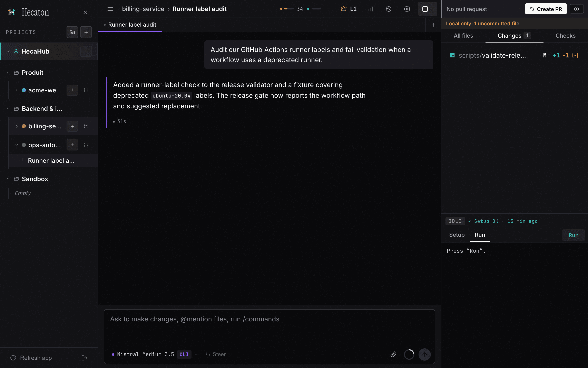
Task: Switch to the Changes tab
Action: 514,36
